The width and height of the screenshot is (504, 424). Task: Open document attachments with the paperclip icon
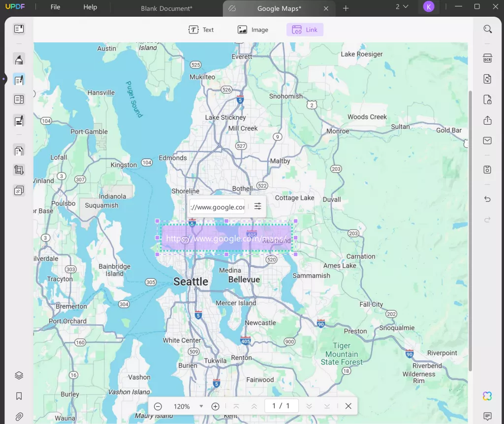click(x=19, y=415)
